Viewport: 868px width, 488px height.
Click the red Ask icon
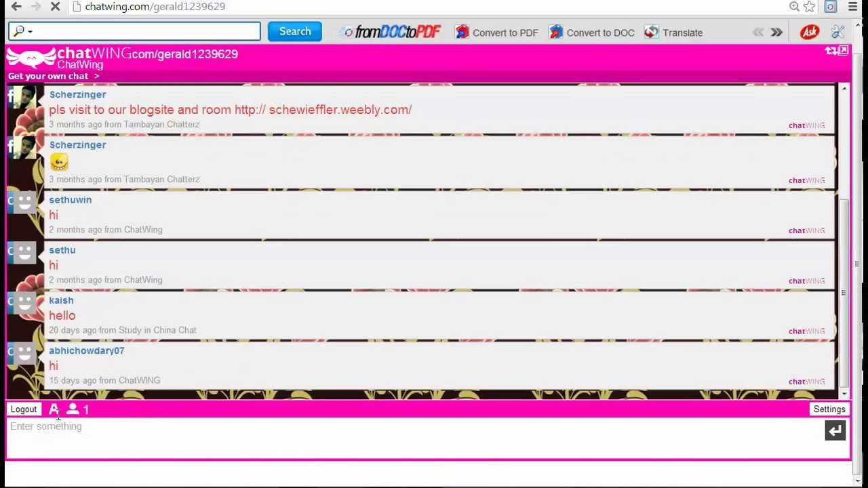pos(810,32)
